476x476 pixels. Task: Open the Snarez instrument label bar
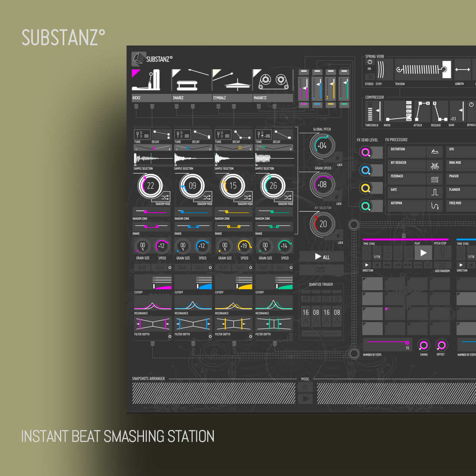coord(192,98)
